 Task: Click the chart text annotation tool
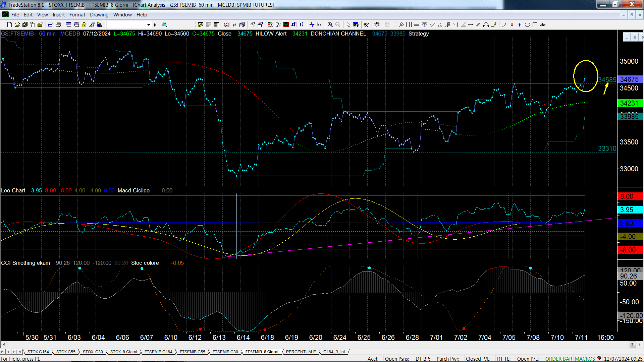356,24
